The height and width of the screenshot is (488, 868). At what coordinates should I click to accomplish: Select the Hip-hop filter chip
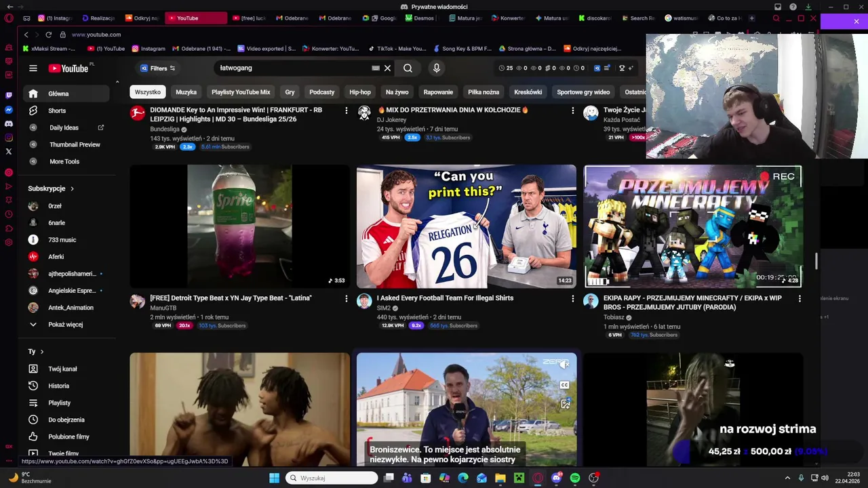coord(360,92)
